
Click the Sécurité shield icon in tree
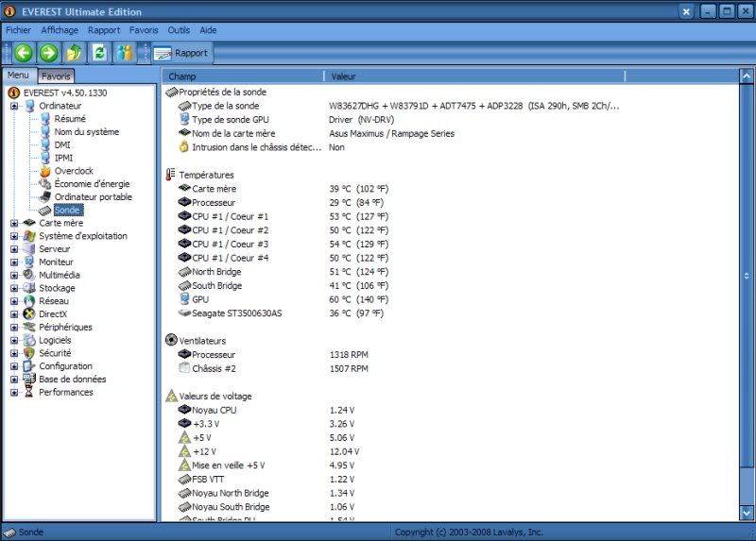click(29, 353)
